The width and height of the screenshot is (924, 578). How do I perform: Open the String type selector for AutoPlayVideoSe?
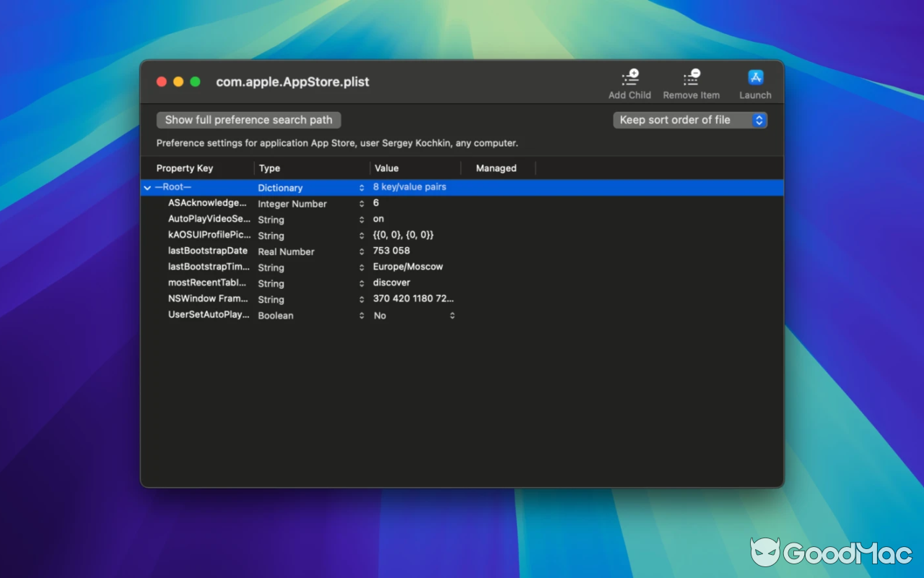[361, 220]
